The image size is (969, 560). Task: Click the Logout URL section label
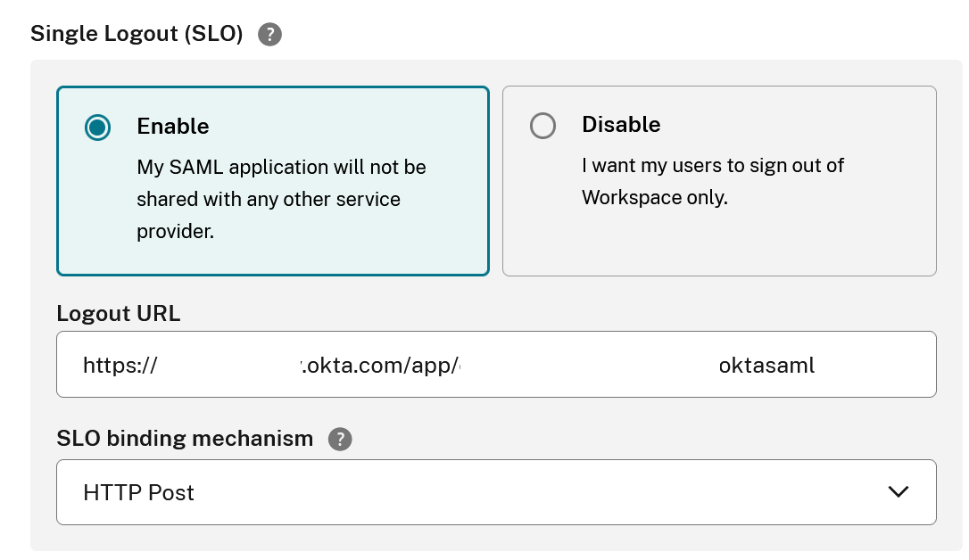118,313
